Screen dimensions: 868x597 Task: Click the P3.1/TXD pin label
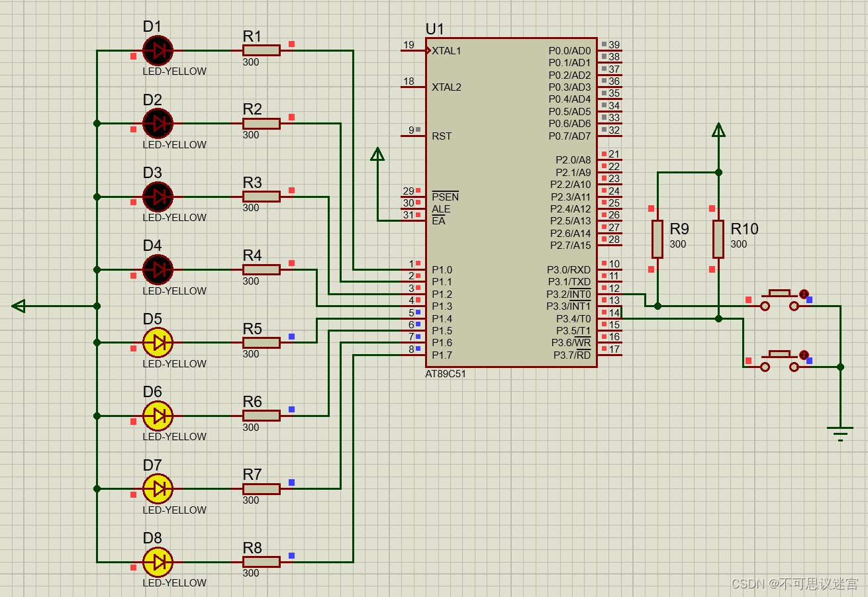pyautogui.click(x=569, y=281)
